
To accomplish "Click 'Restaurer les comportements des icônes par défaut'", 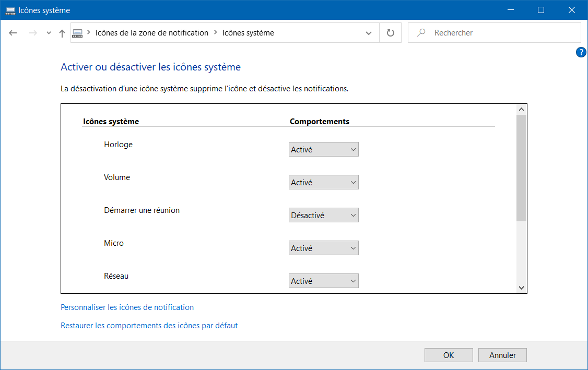I will tap(149, 326).
